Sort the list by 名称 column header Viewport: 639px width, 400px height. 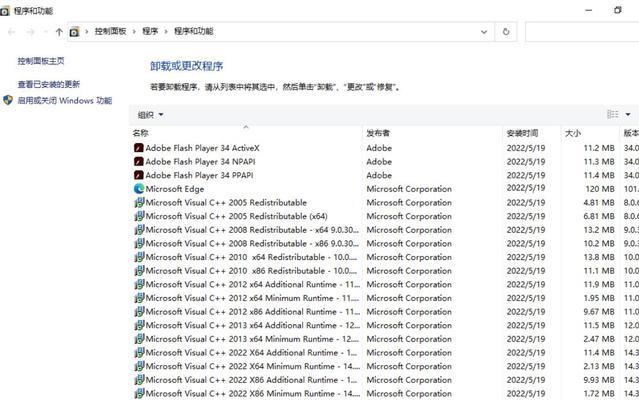[141, 133]
